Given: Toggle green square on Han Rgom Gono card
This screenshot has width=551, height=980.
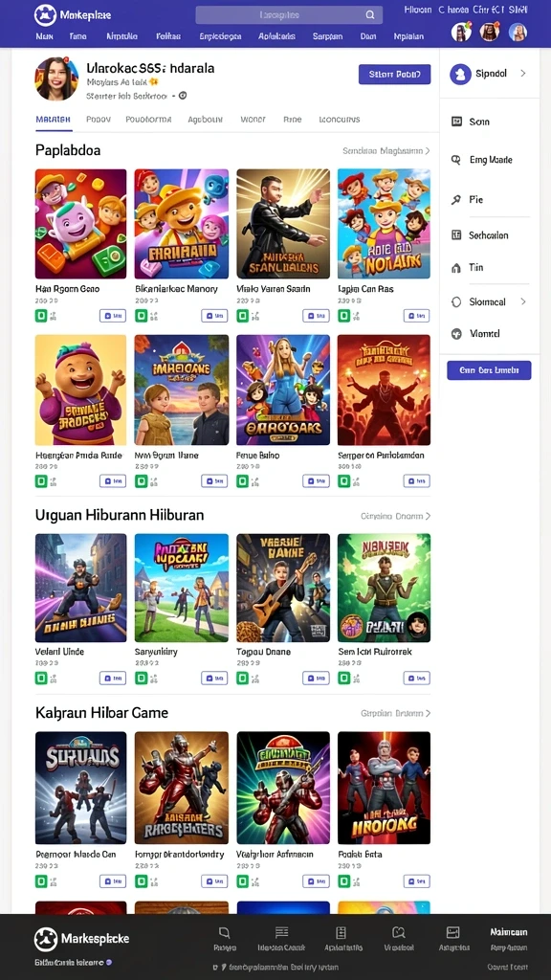Looking at the screenshot, I should pos(40,316).
